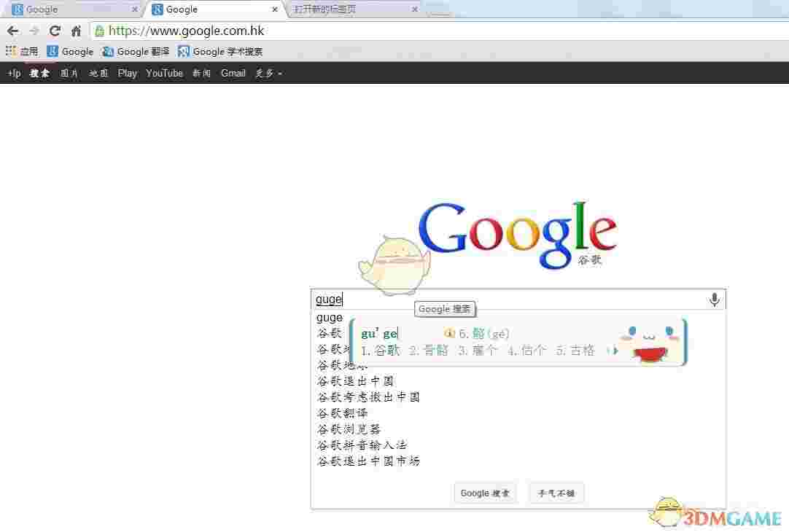This screenshot has width=789, height=532.
Task: Open YouTube from the top bar
Action: pyautogui.click(x=164, y=73)
